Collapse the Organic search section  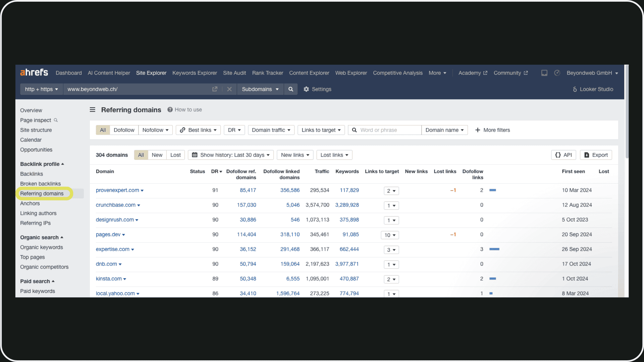point(42,237)
